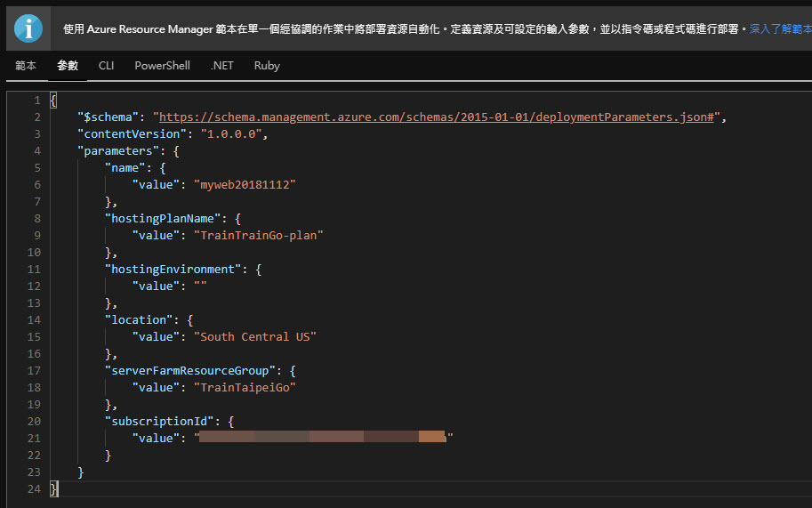The height and width of the screenshot is (508, 812).
Task: Click the "myweb20181112" value
Action: (x=245, y=185)
